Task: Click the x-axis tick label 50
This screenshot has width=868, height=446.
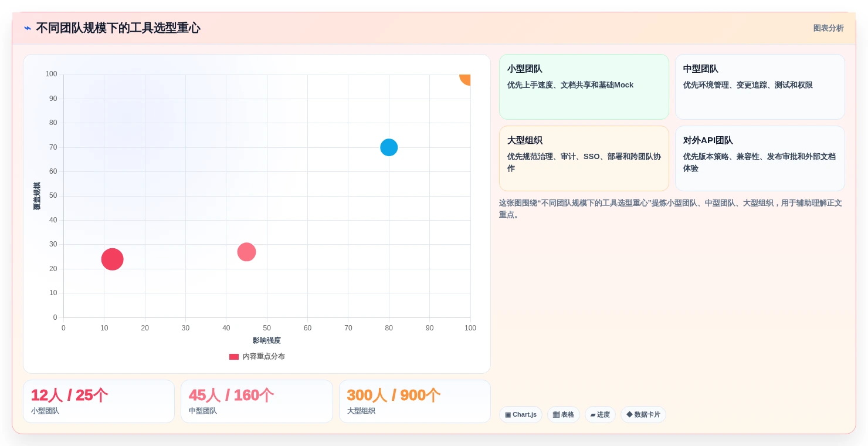Action: coord(267,328)
